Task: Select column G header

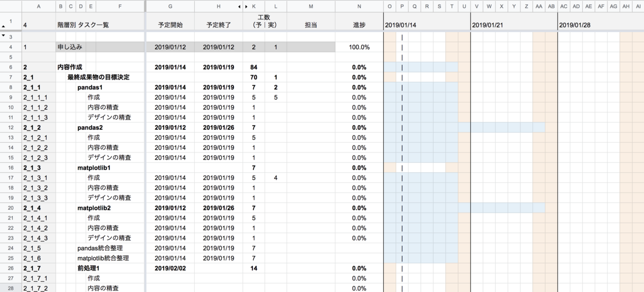Action: tap(170, 6)
